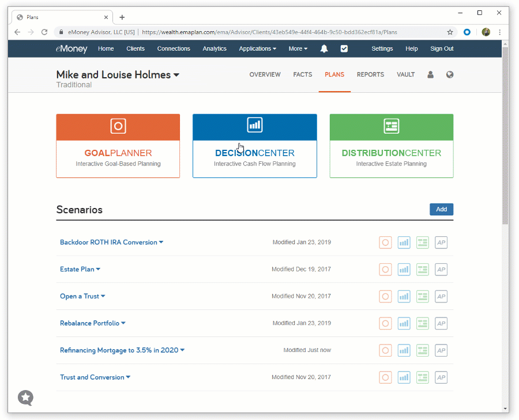This screenshot has width=519, height=420.
Task: Open the VAULT tab
Action: click(x=406, y=74)
